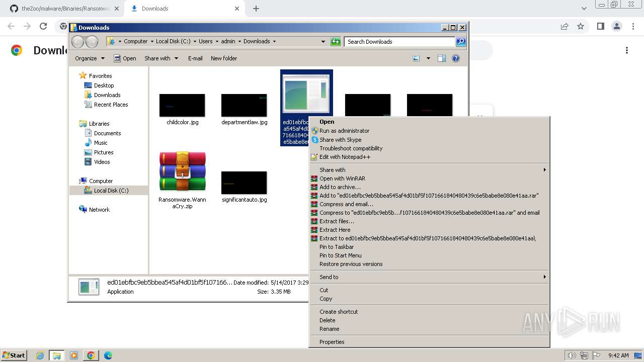Choose Open from context menu

[x=429, y=122]
